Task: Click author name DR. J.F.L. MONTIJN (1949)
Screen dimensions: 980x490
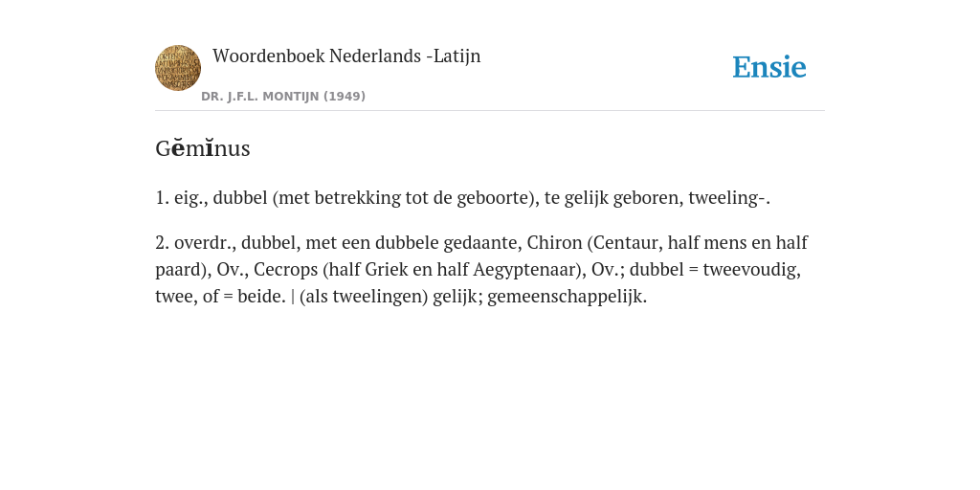Action: pyautogui.click(x=283, y=97)
